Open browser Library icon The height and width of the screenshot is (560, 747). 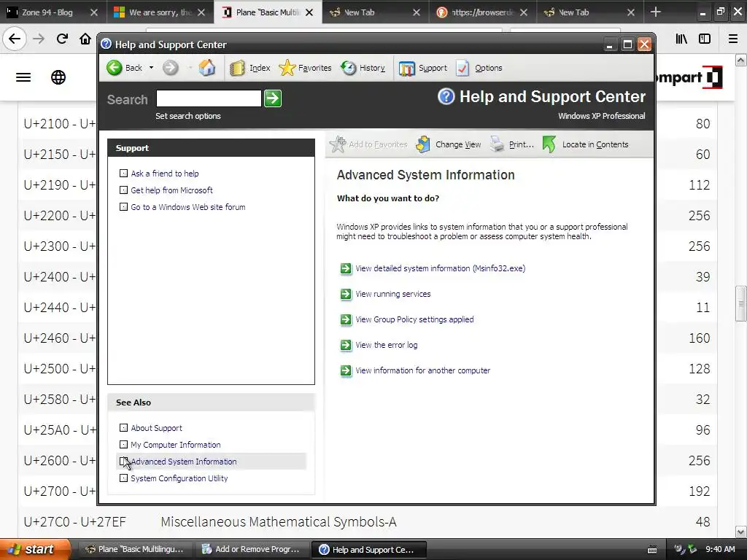tap(681, 39)
